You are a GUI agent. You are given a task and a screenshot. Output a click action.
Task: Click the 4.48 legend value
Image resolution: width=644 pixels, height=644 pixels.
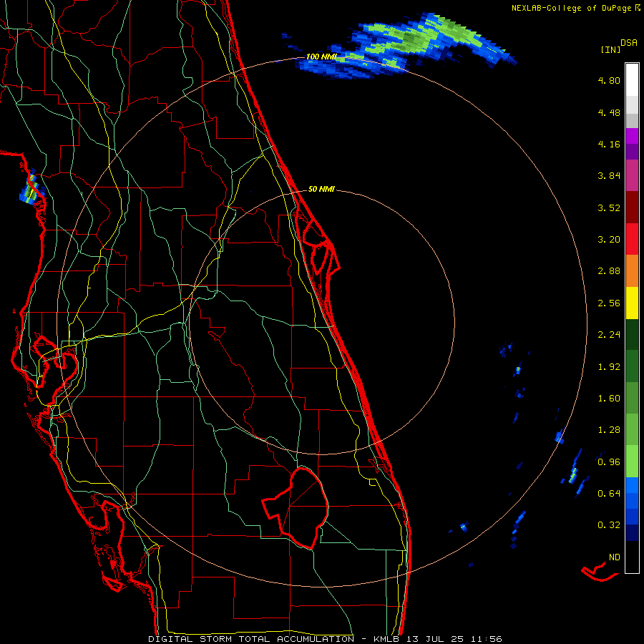pyautogui.click(x=609, y=112)
